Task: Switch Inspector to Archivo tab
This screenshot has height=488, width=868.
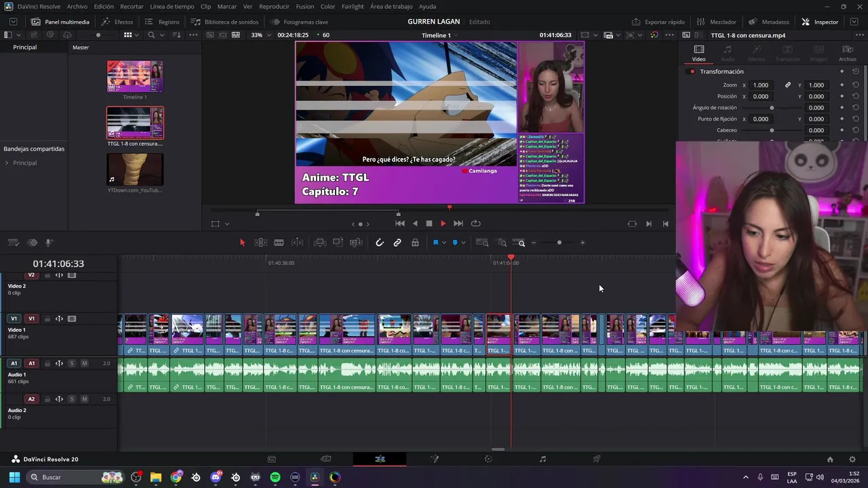Action: coord(848,53)
